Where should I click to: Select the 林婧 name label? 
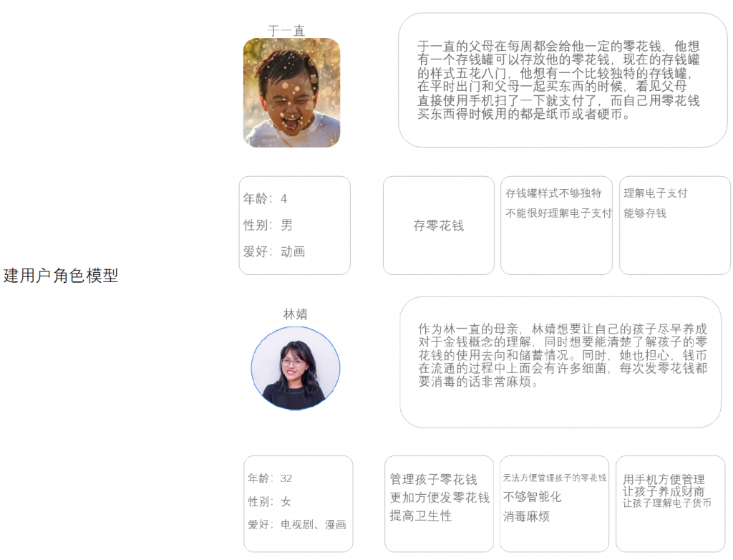[296, 314]
